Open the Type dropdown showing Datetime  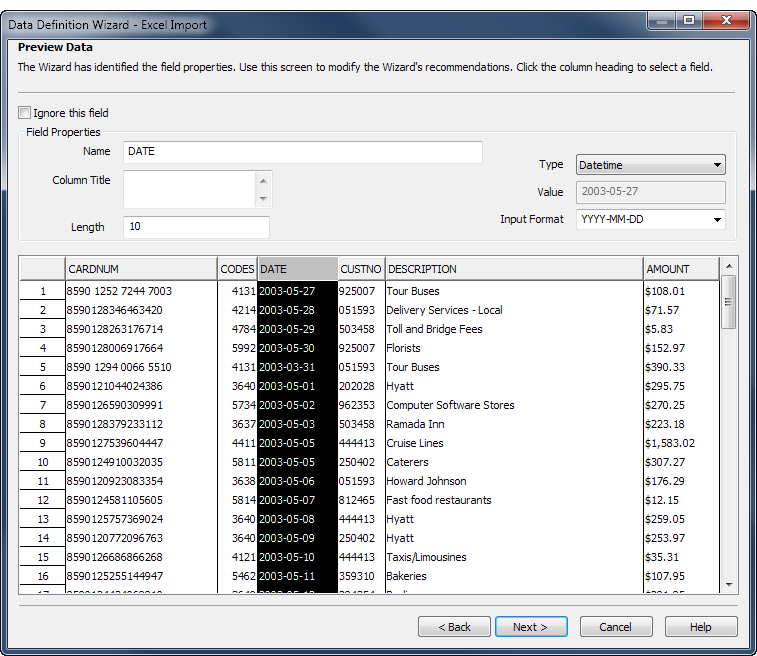coord(651,165)
